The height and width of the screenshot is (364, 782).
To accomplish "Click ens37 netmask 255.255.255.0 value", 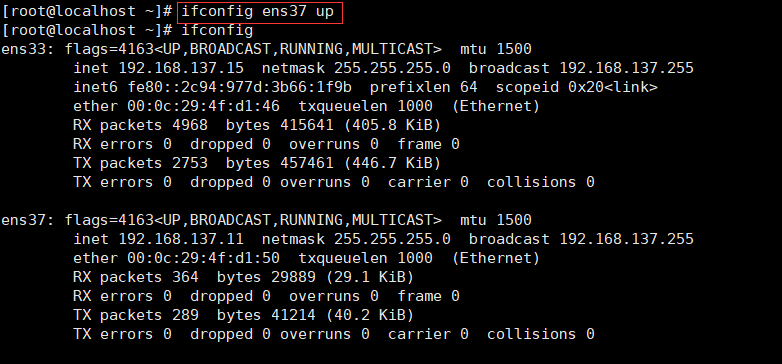I will pos(392,239).
